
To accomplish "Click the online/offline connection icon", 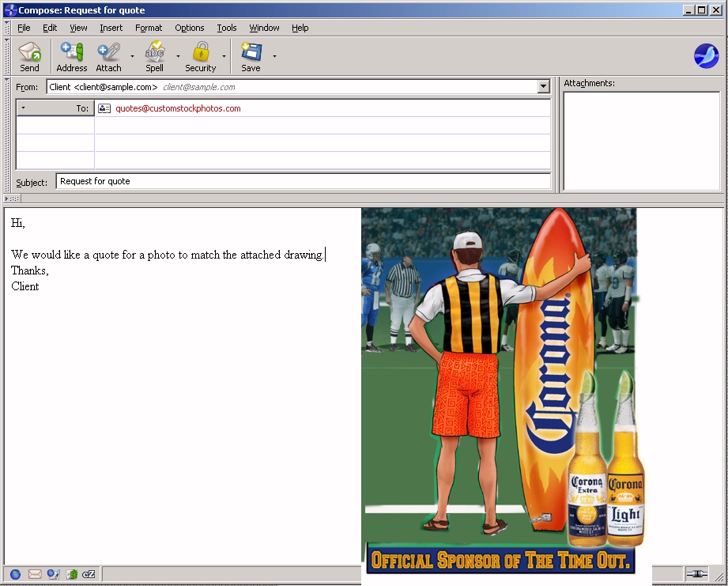I will pyautogui.click(x=697, y=574).
